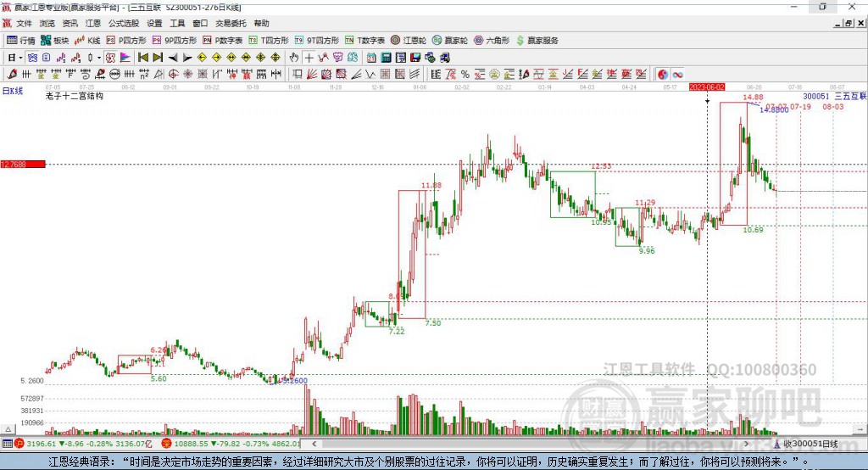Expand the candlestick style dropdown arrow

click(99, 58)
